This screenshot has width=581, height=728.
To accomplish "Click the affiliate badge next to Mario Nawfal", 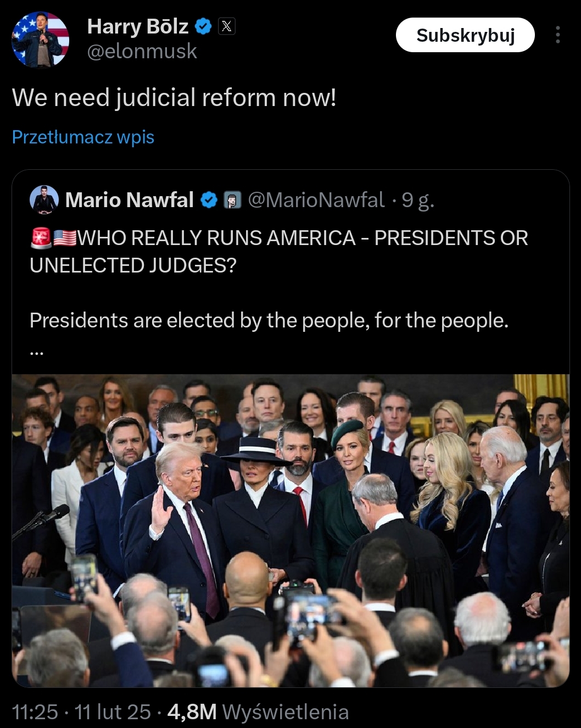I will pos(233,200).
